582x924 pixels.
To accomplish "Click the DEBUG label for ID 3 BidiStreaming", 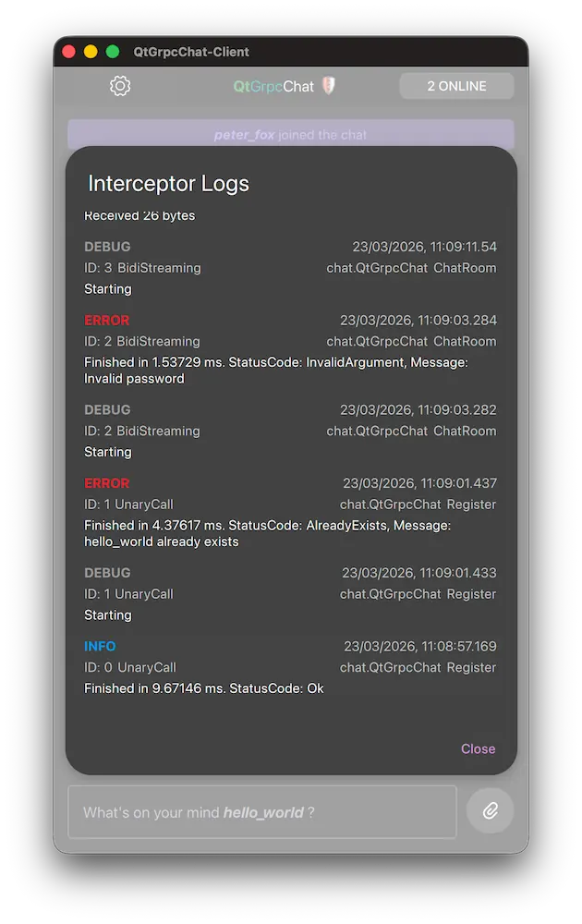I will pos(107,247).
